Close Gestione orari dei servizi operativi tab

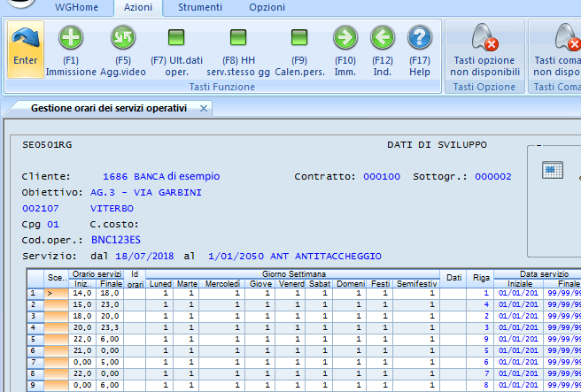(204, 108)
